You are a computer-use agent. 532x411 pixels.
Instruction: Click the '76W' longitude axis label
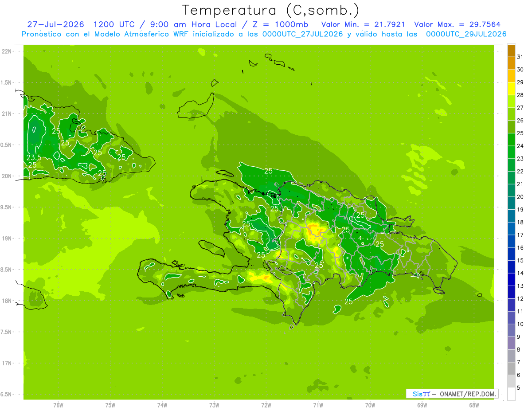click(58, 405)
